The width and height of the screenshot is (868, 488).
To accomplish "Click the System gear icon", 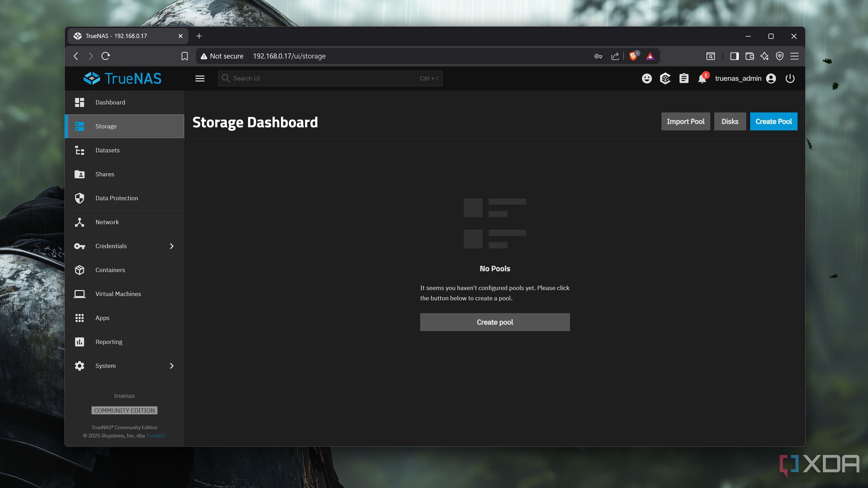I will pos(80,366).
